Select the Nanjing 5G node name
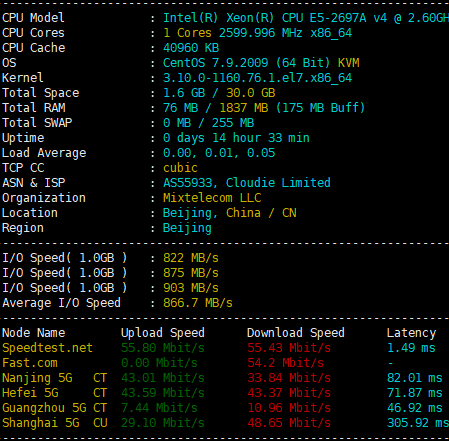The height and width of the screenshot is (441, 449). [37, 379]
